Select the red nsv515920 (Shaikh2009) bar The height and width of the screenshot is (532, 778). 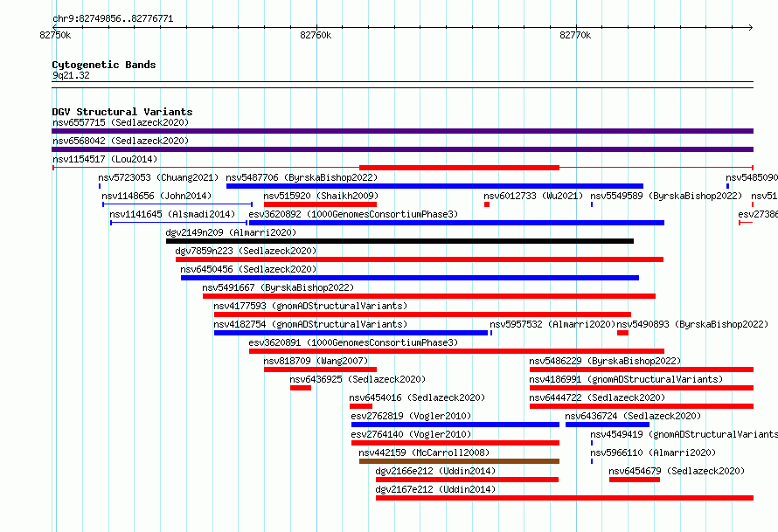(x=320, y=204)
